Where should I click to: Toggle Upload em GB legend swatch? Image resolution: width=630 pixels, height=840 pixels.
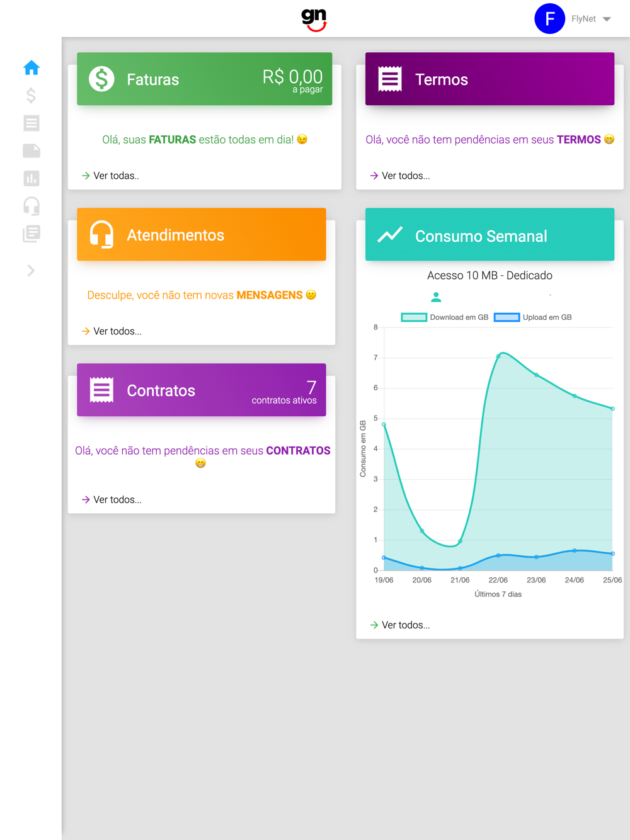(x=507, y=317)
